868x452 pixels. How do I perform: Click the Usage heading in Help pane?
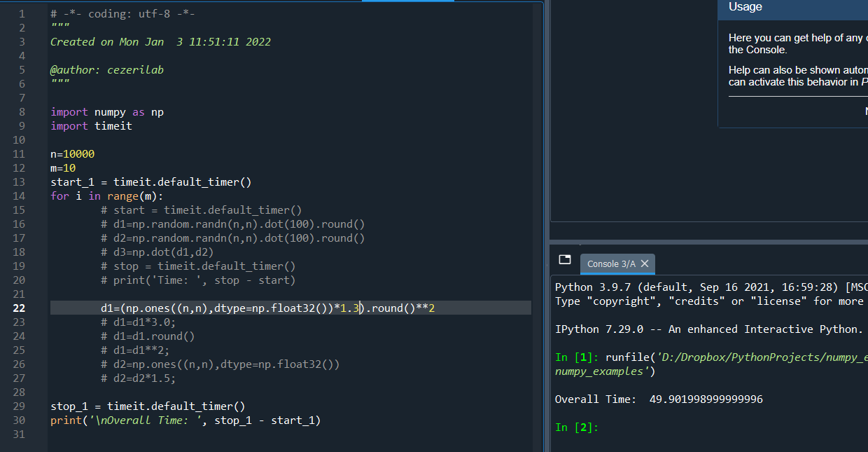coord(745,7)
